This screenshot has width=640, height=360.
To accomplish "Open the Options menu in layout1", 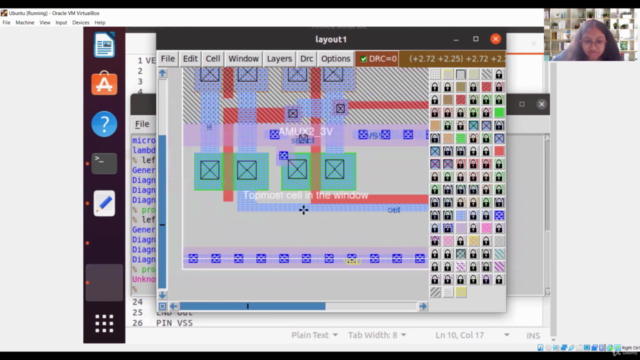I will [x=336, y=59].
